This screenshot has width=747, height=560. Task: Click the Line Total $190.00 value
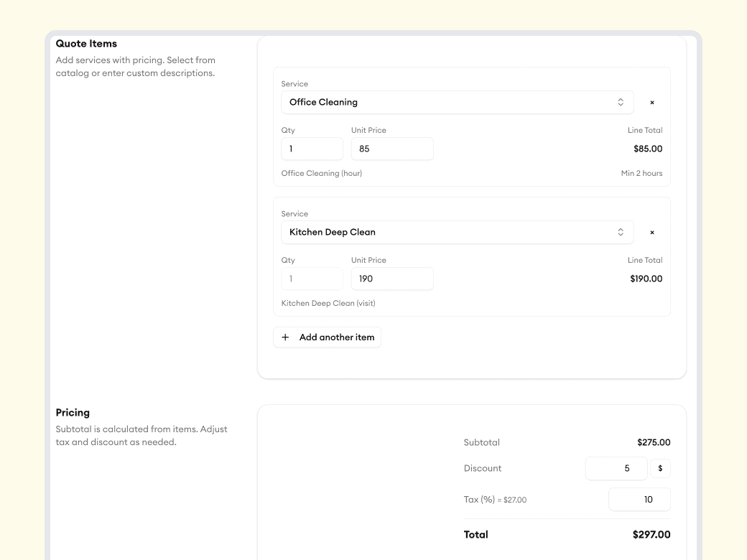coord(646,279)
